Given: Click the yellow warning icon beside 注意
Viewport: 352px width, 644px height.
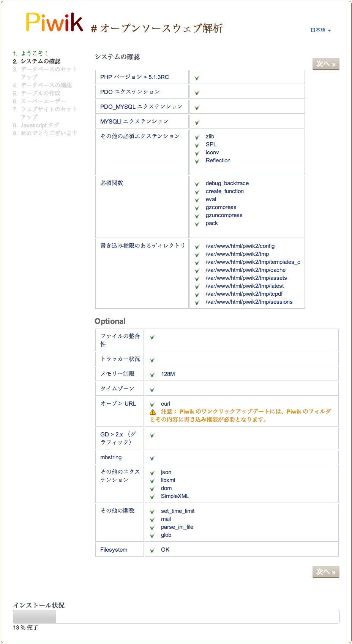Looking at the screenshot, I should click(x=153, y=412).
